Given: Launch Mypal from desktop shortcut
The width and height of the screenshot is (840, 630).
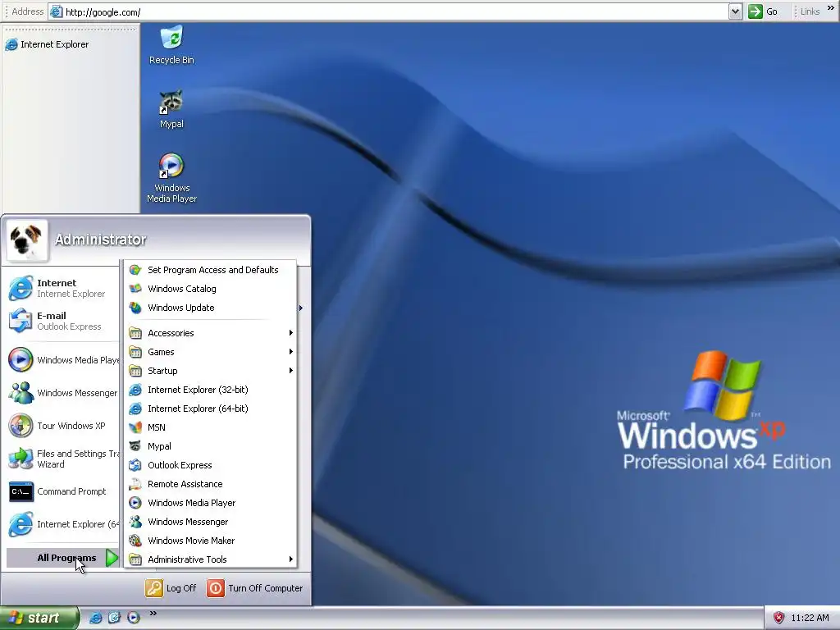Looking at the screenshot, I should 171,109.
